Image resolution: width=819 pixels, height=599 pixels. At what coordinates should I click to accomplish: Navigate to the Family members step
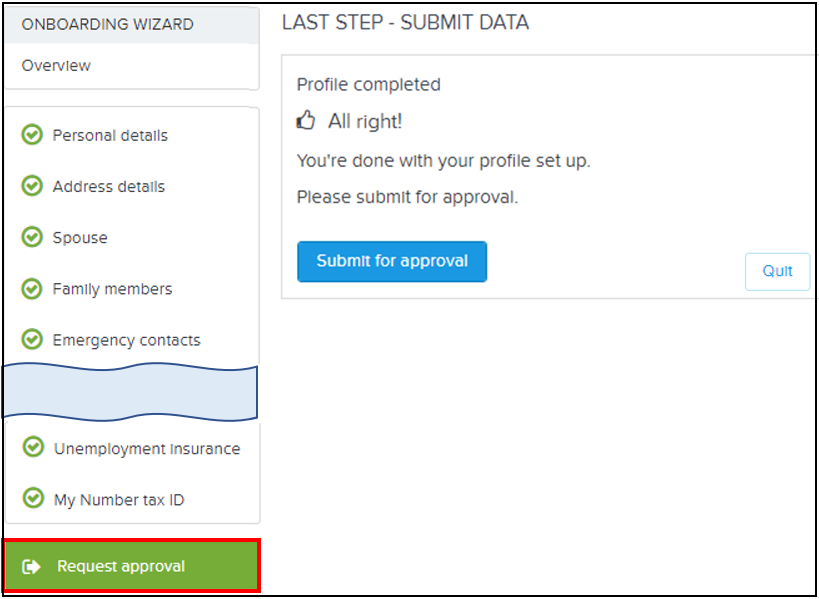click(112, 289)
